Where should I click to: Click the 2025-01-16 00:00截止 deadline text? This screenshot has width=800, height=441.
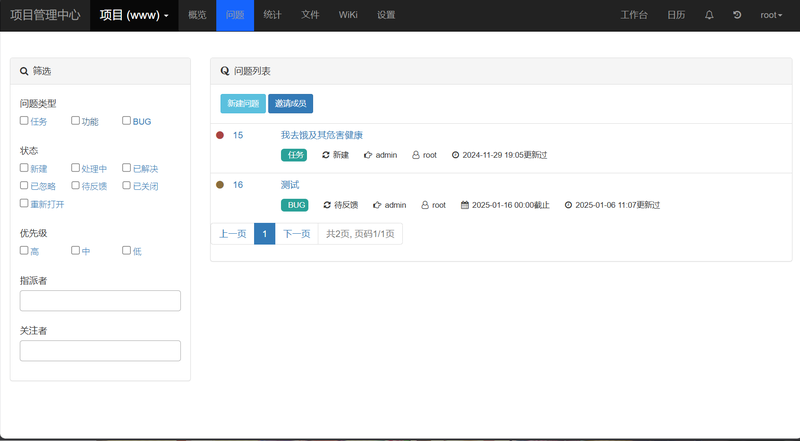[511, 205]
